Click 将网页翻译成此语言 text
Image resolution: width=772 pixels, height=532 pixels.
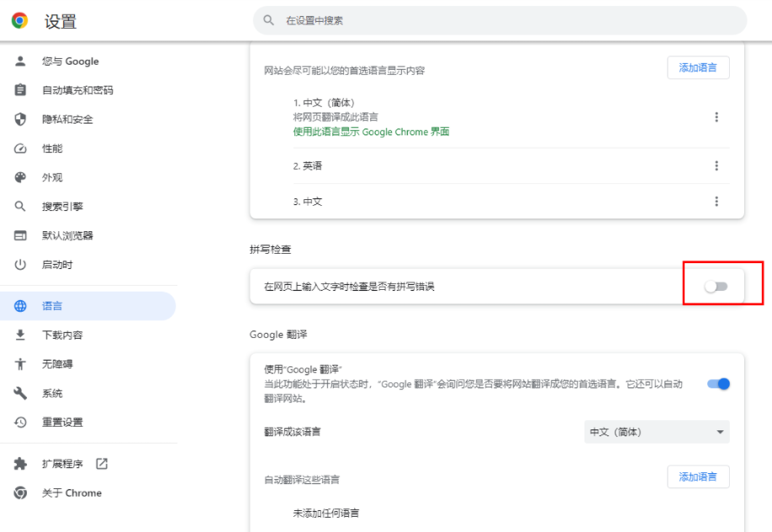336,117
